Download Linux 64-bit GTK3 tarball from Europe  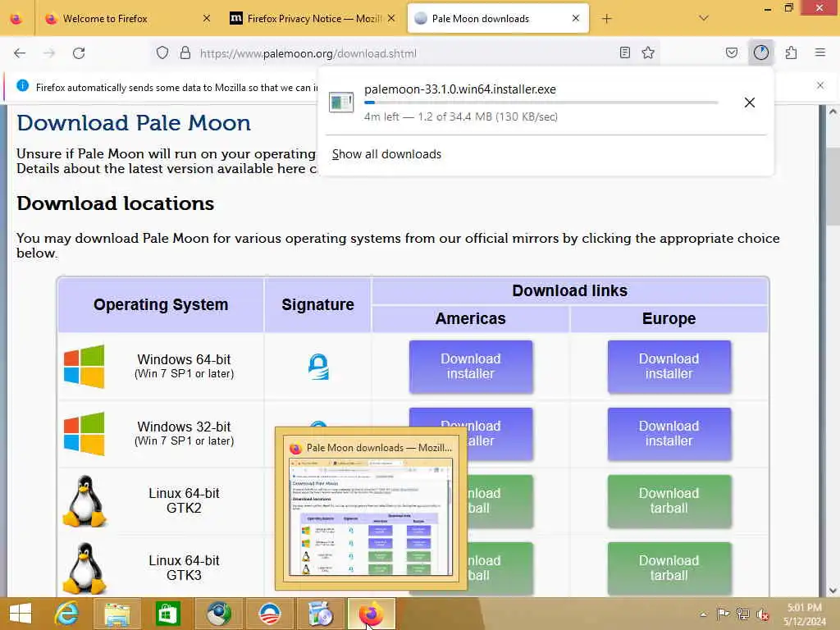pos(669,568)
